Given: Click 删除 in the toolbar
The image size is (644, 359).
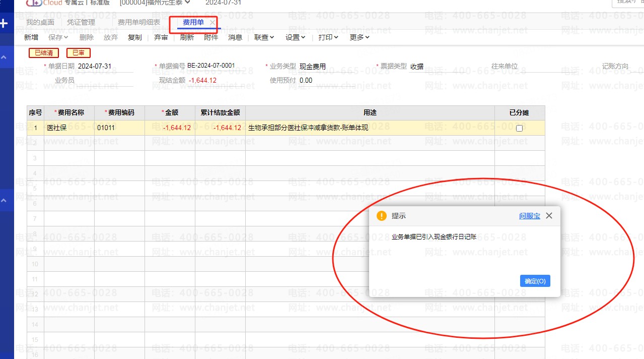Looking at the screenshot, I should [x=87, y=37].
